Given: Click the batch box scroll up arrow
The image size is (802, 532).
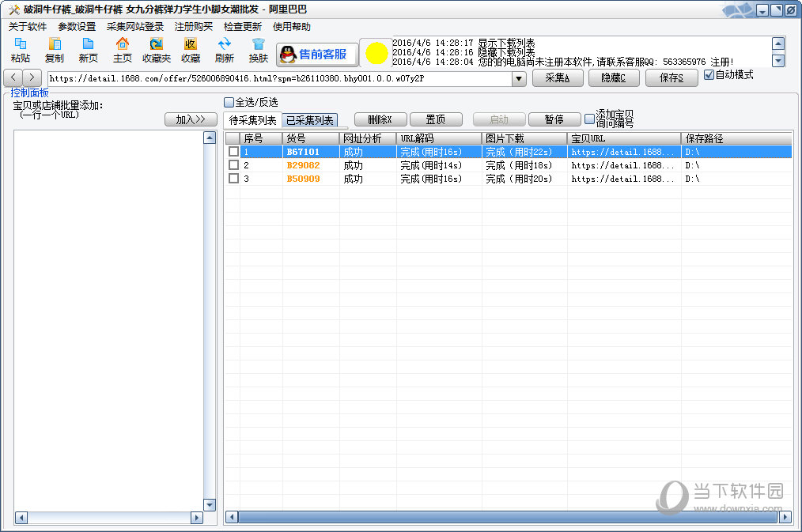Looking at the screenshot, I should (210, 137).
